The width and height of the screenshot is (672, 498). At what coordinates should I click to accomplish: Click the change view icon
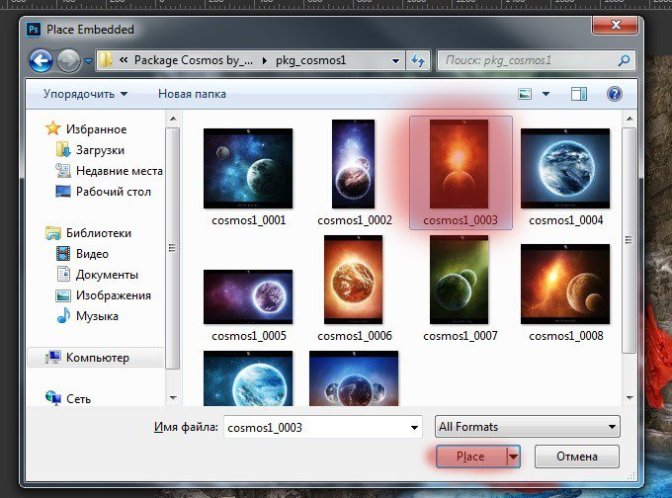point(525,94)
